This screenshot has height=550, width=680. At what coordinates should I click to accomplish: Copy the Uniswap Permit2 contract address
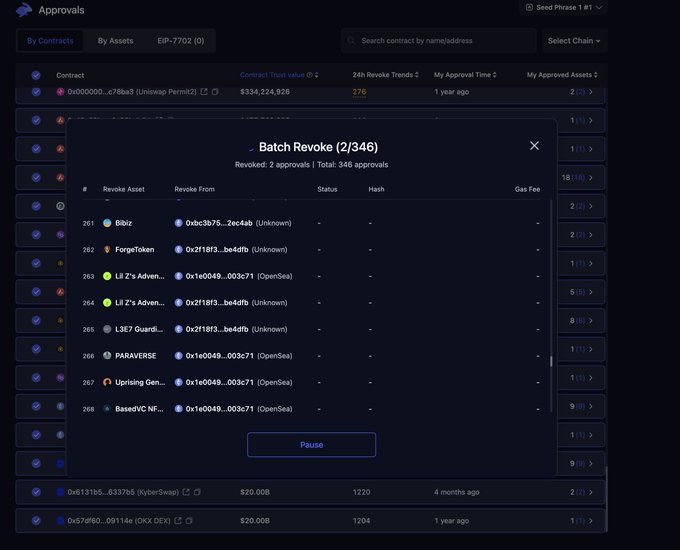(215, 92)
